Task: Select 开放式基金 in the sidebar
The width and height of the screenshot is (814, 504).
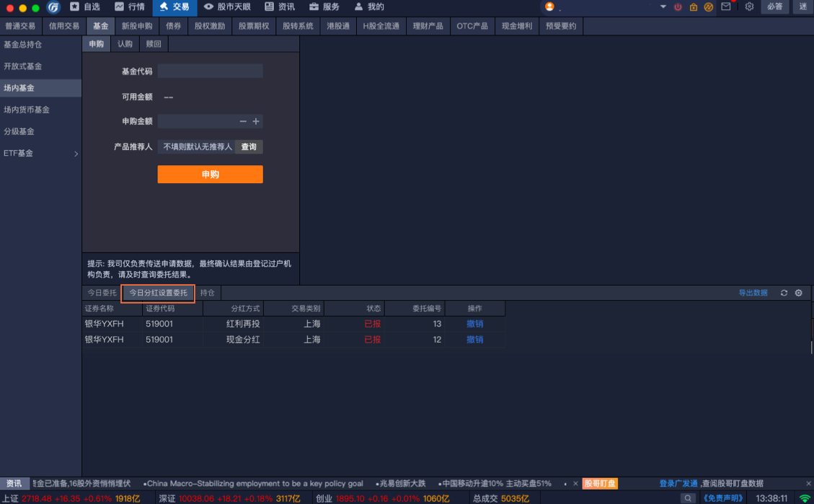Action: (23, 66)
